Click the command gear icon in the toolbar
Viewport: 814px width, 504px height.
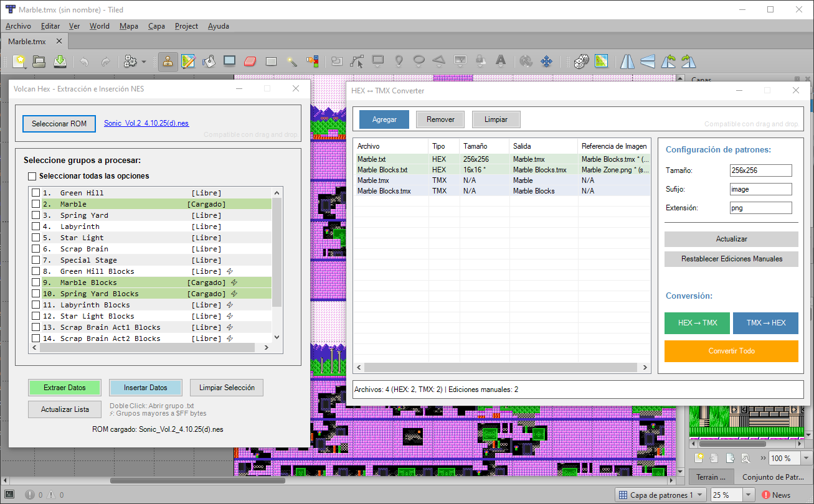click(x=130, y=61)
